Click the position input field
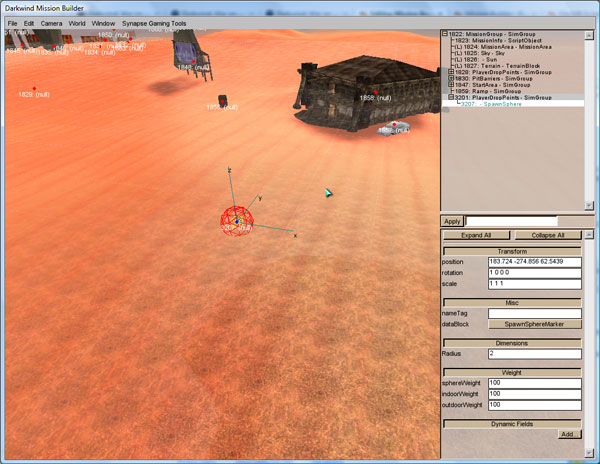 pos(533,262)
